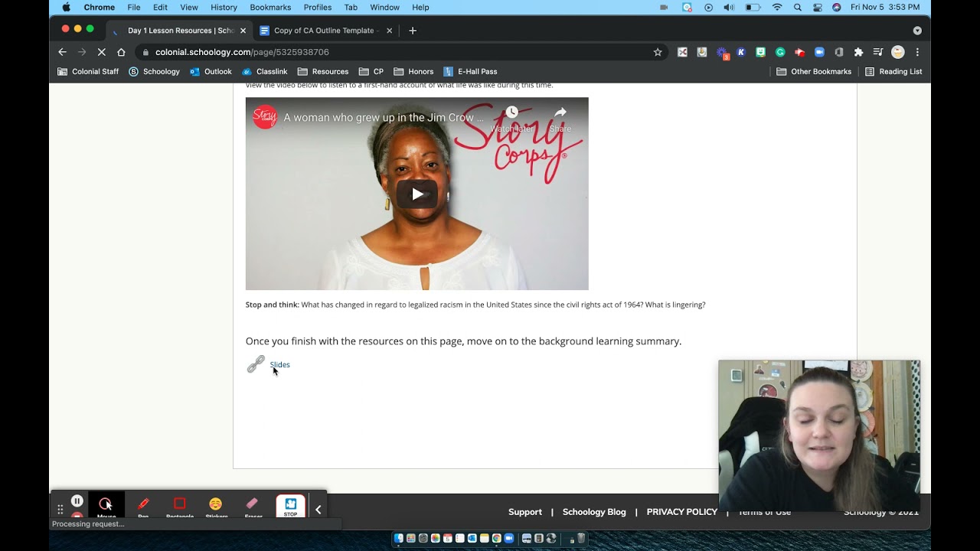Go to Chrome home page
This screenshot has width=980, height=551.
pos(121,52)
